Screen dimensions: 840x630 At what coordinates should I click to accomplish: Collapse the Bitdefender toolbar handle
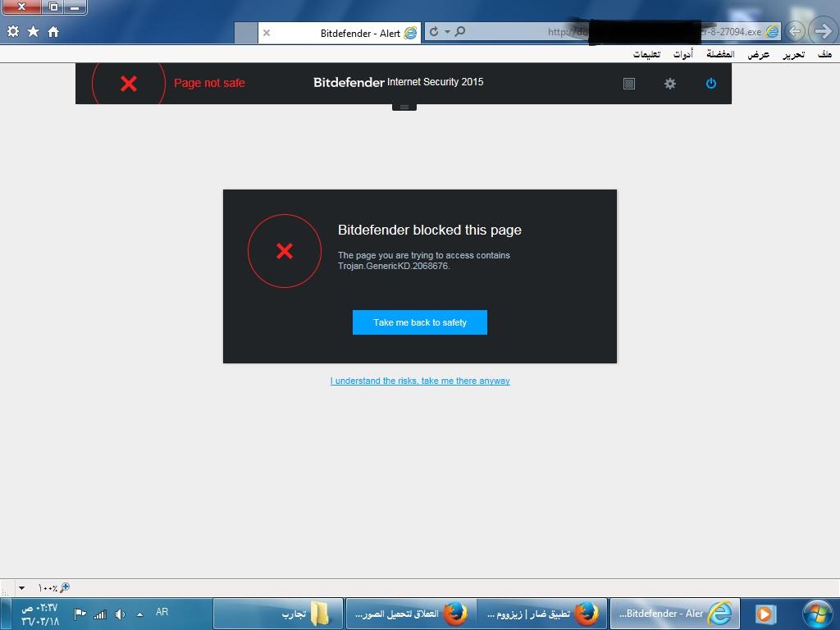tap(404, 107)
